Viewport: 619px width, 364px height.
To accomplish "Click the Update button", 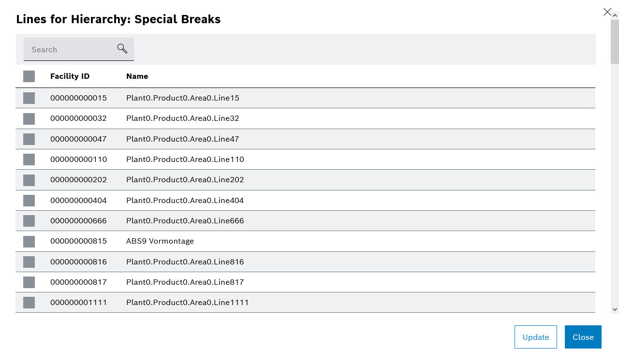I will [x=535, y=337].
